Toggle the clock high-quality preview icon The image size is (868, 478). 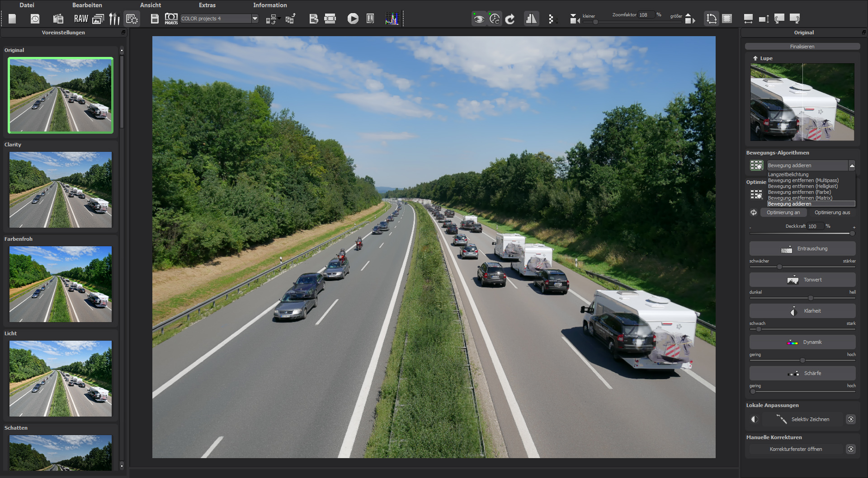[x=495, y=19]
